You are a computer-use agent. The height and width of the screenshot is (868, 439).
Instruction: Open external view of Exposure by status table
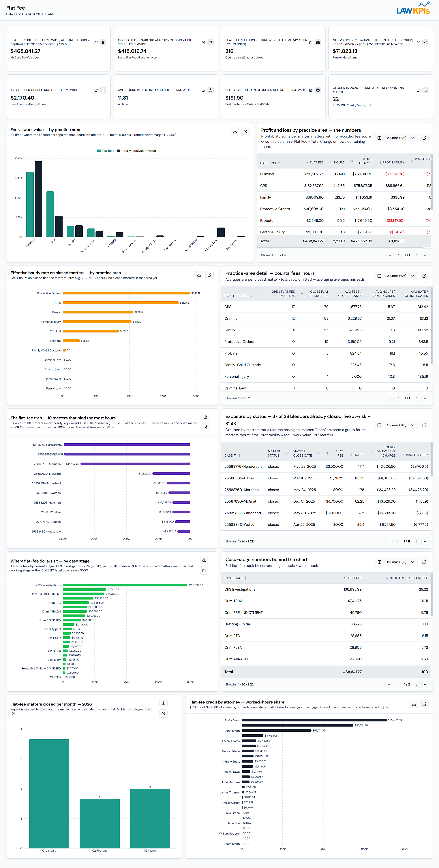point(425,425)
